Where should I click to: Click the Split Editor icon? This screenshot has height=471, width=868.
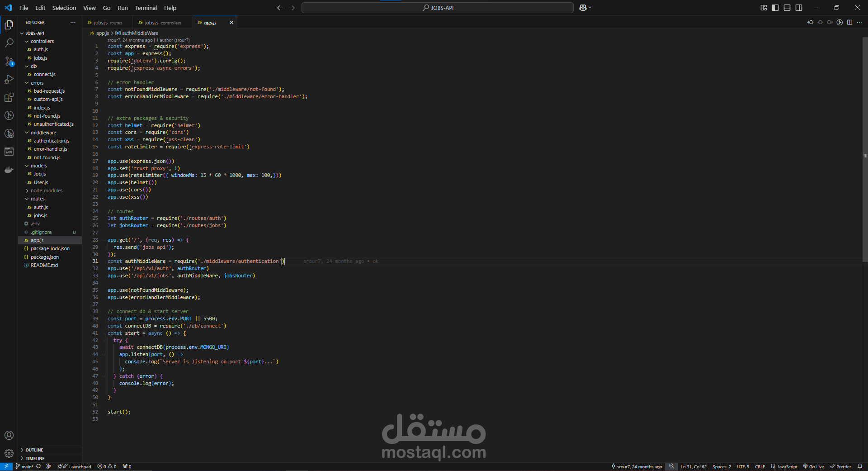point(850,22)
